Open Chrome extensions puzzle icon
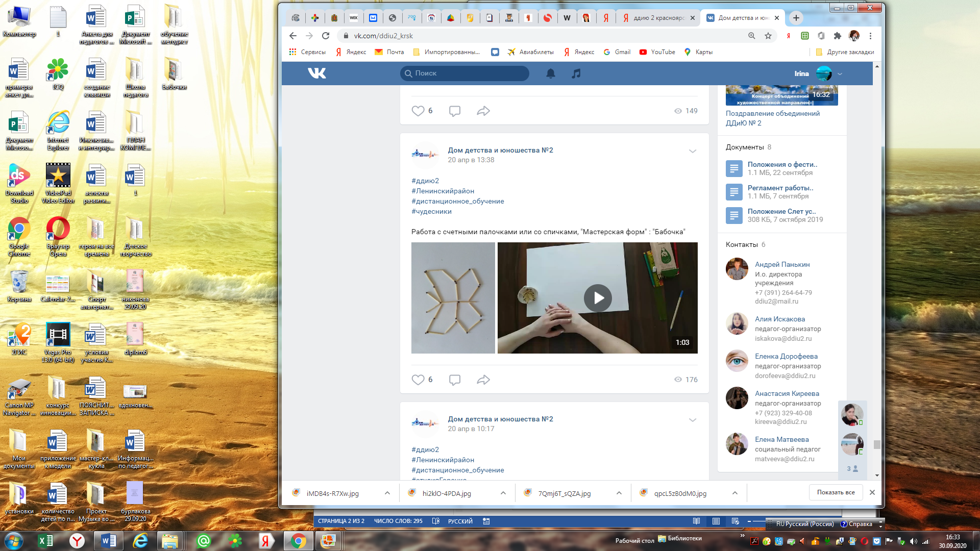Screen dimensions: 980x551 click(x=837, y=36)
